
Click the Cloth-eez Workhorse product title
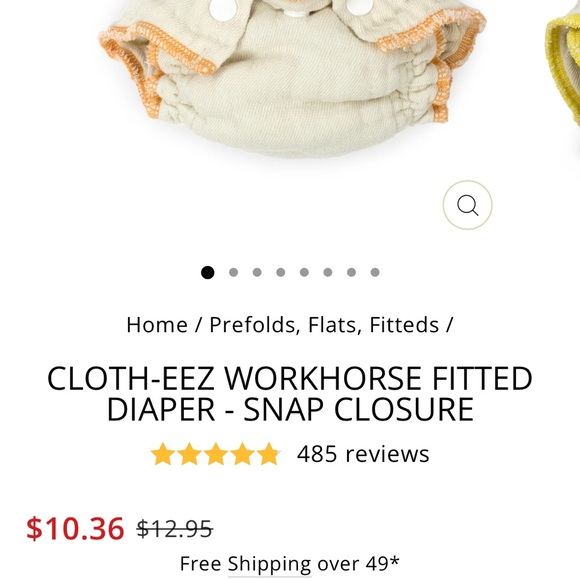290,394
